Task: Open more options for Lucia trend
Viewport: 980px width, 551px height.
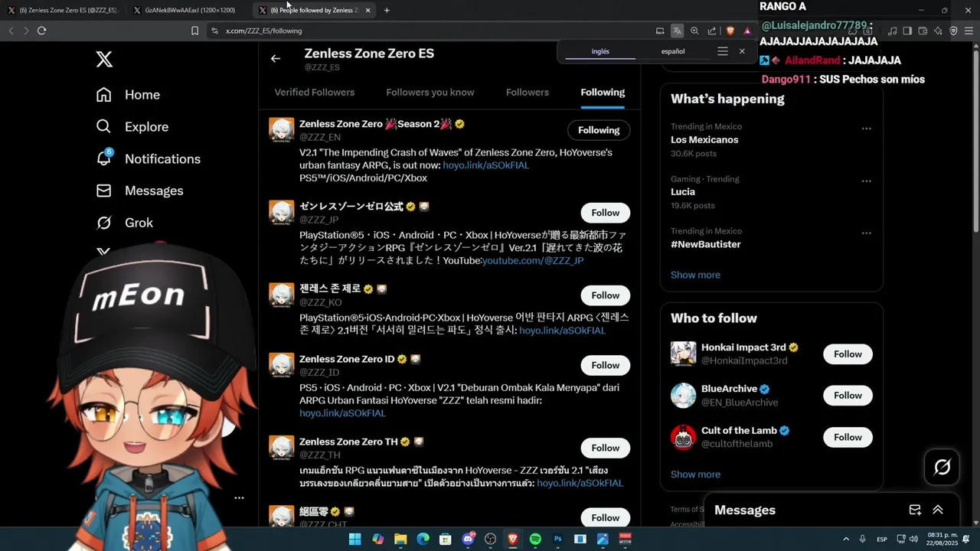Action: (867, 181)
